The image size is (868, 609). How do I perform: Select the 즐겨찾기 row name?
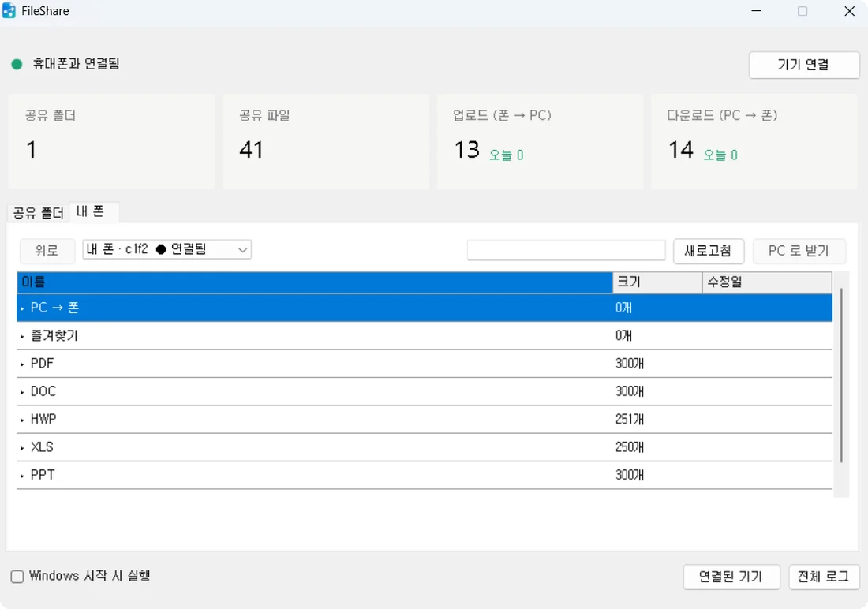tap(54, 335)
